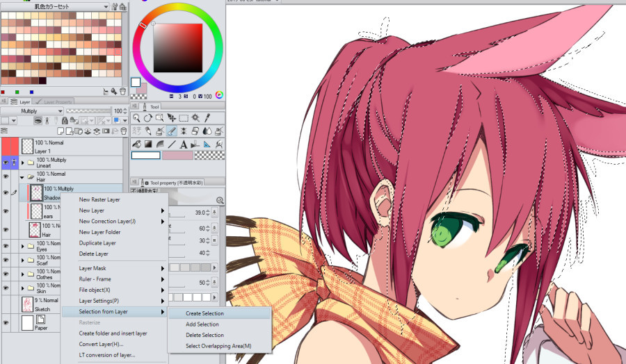Select the Layer 1 thumbnail
The image size is (626, 364).
coord(27,147)
